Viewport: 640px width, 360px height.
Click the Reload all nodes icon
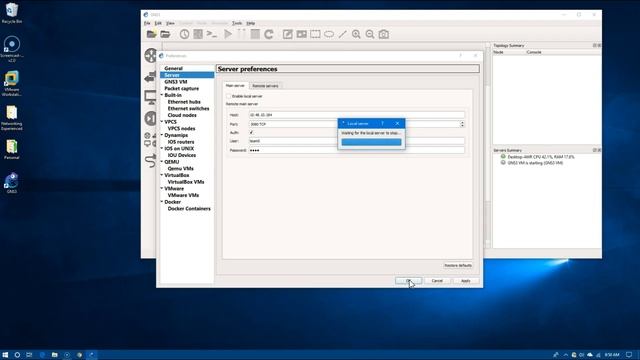269,34
